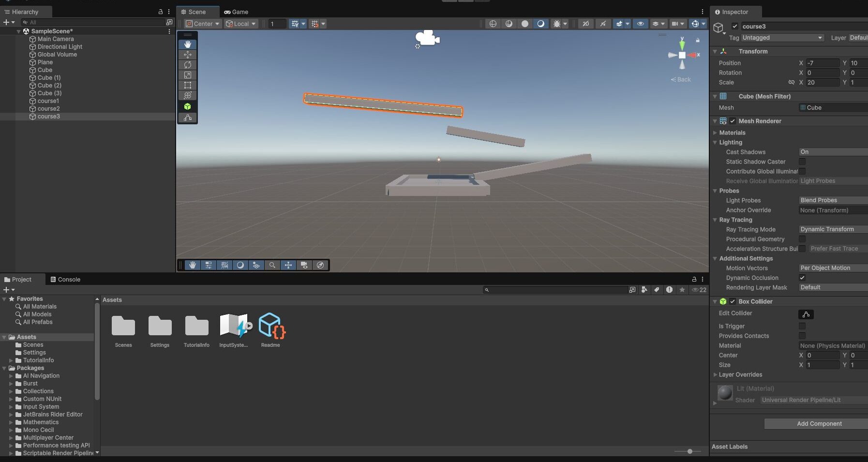Select the Scale tool

point(188,75)
